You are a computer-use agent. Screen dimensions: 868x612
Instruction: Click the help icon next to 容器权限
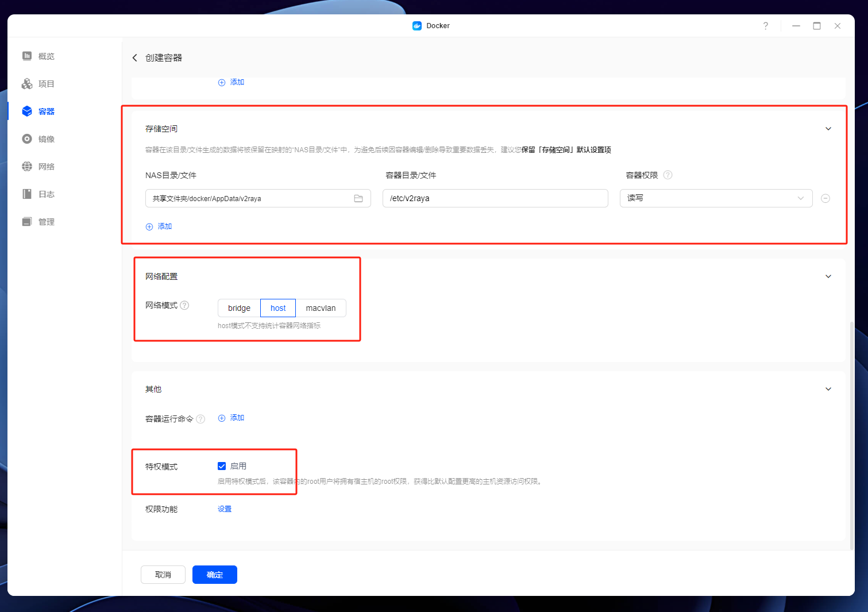click(x=668, y=175)
